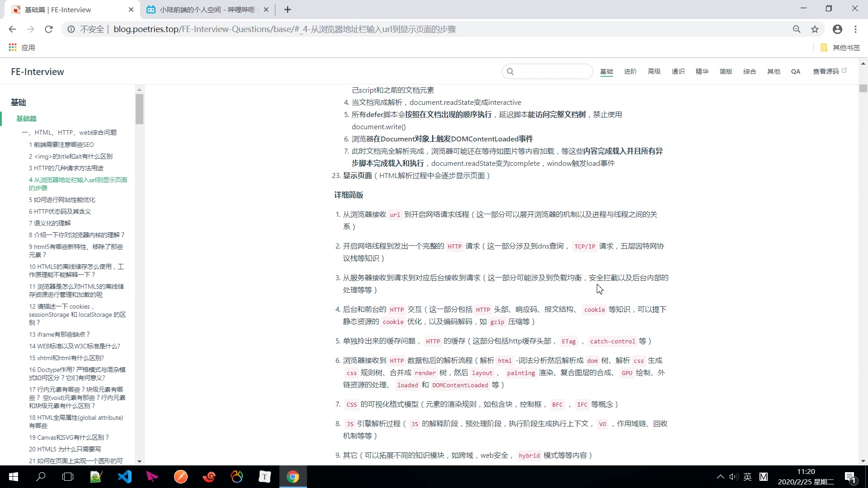Click the 详细简版 heading
The height and width of the screenshot is (488, 868).
point(349,195)
